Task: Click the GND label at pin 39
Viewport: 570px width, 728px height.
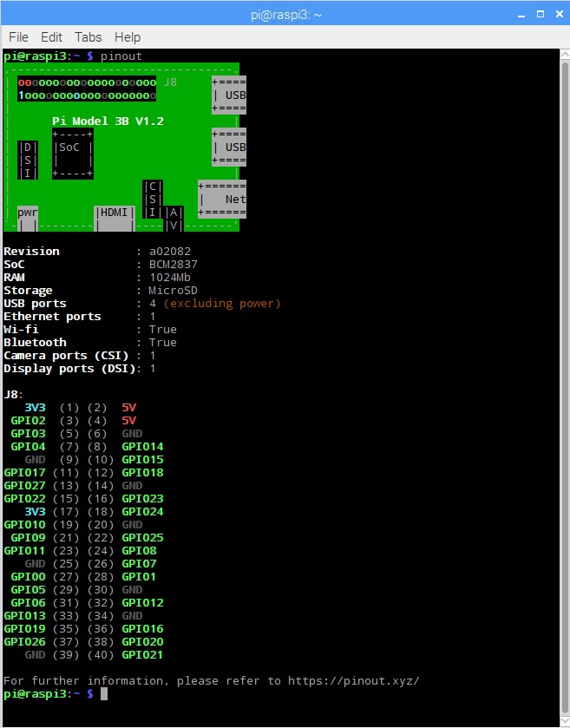Action: coord(35,654)
